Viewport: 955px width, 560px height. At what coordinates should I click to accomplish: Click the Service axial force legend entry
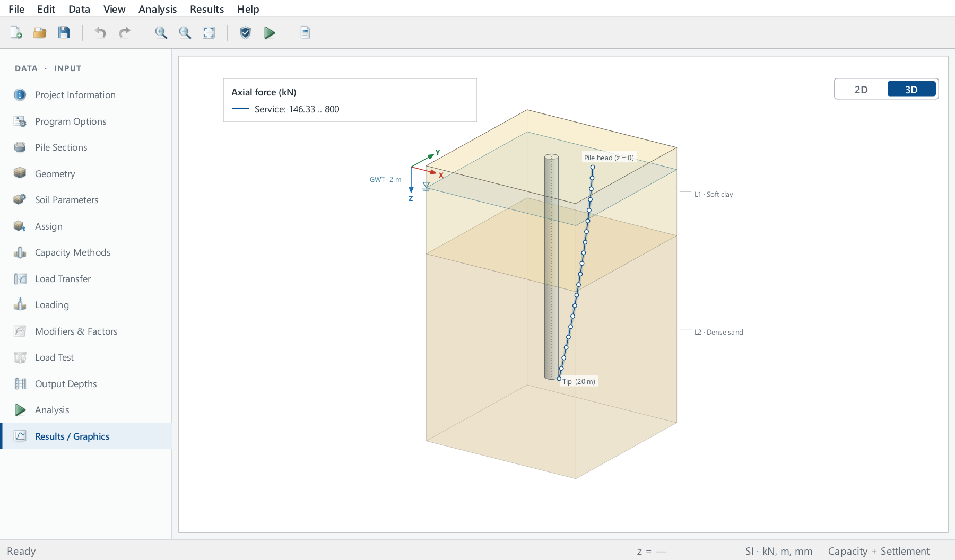click(285, 109)
